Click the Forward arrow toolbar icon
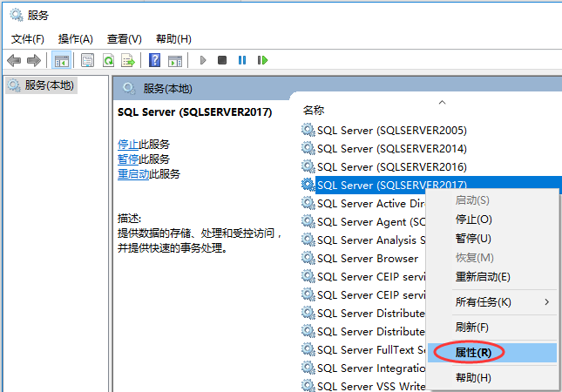The width and height of the screenshot is (562, 392). (34, 60)
